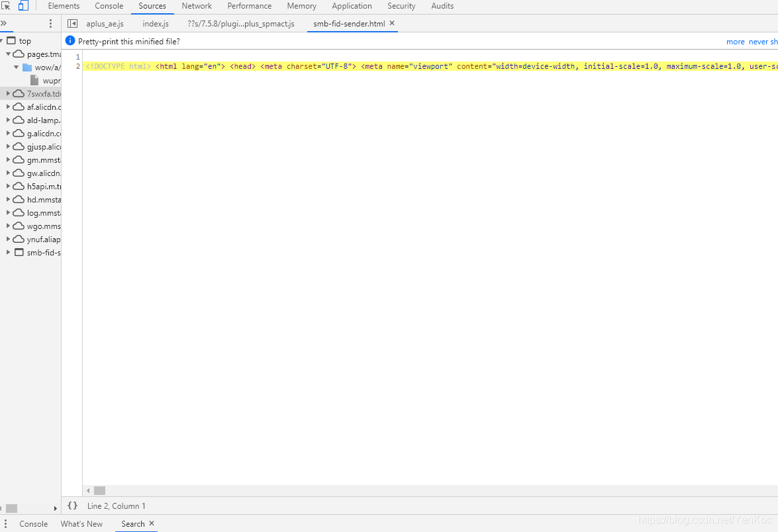Click the highlighted DOCTYPE code line
Image resolution: width=778 pixels, height=532 pixels.
pos(430,66)
